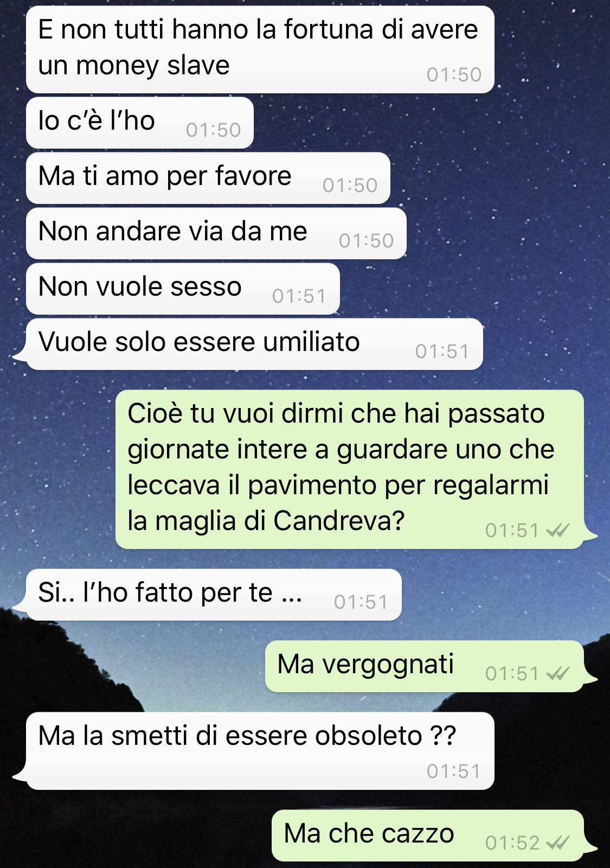Click the double-check read receipt on 'Ma vergognati'
The width and height of the screenshot is (610, 868).
click(558, 673)
